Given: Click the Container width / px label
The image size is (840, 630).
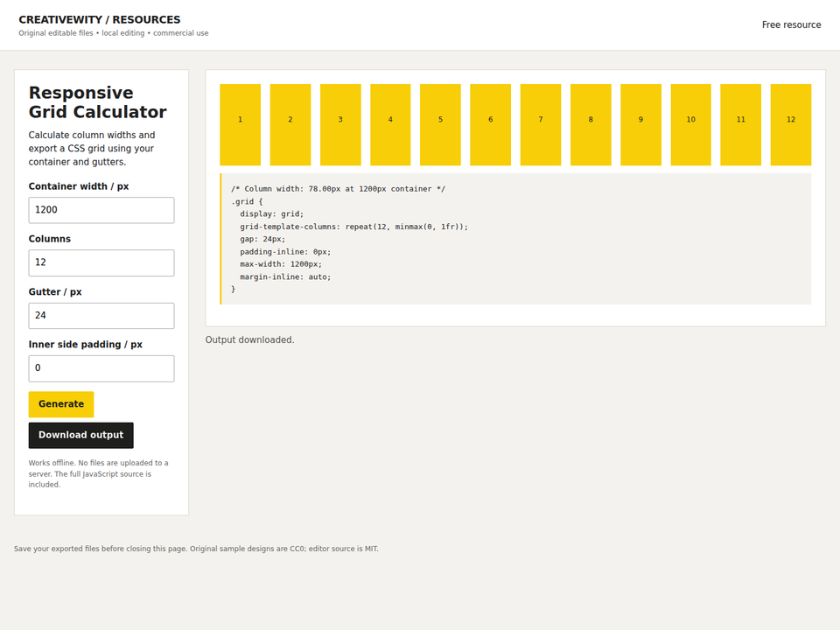Looking at the screenshot, I should pyautogui.click(x=79, y=186).
